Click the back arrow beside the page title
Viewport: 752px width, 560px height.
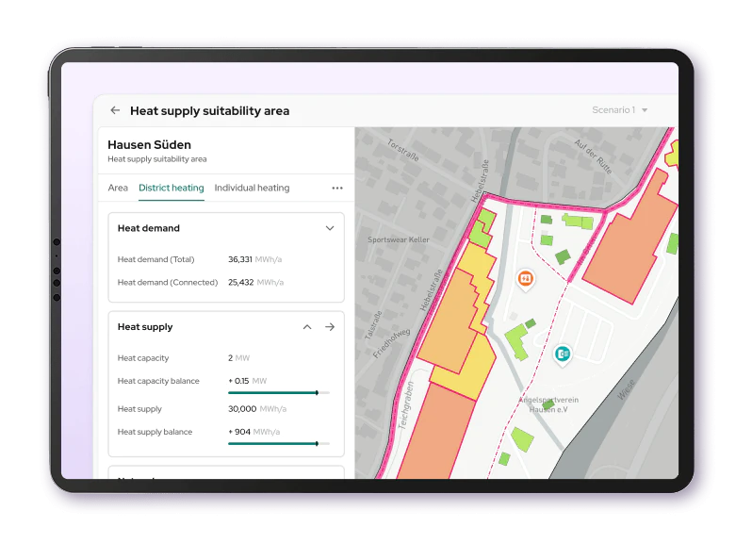(x=115, y=110)
